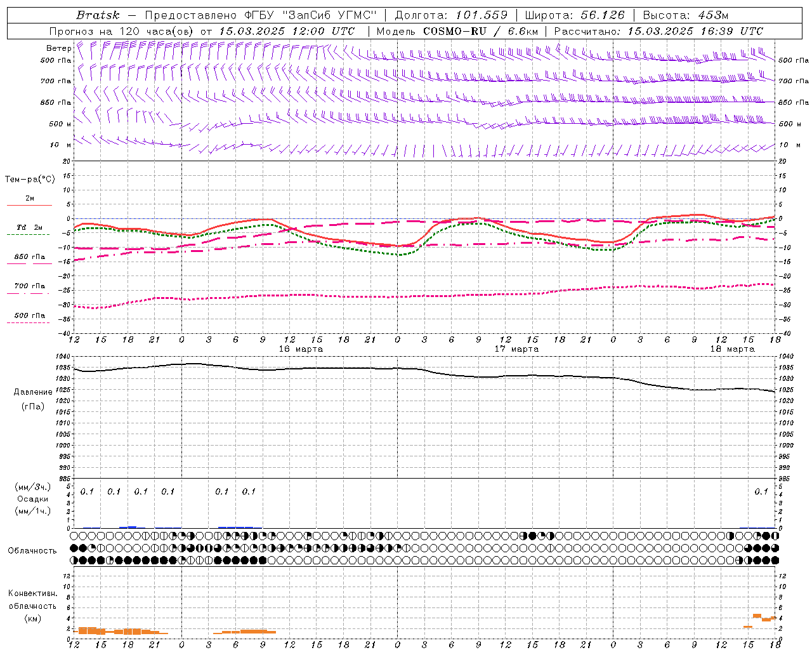Click the Конвективн. panel label
The height and width of the screenshot is (650, 812).
(x=33, y=594)
